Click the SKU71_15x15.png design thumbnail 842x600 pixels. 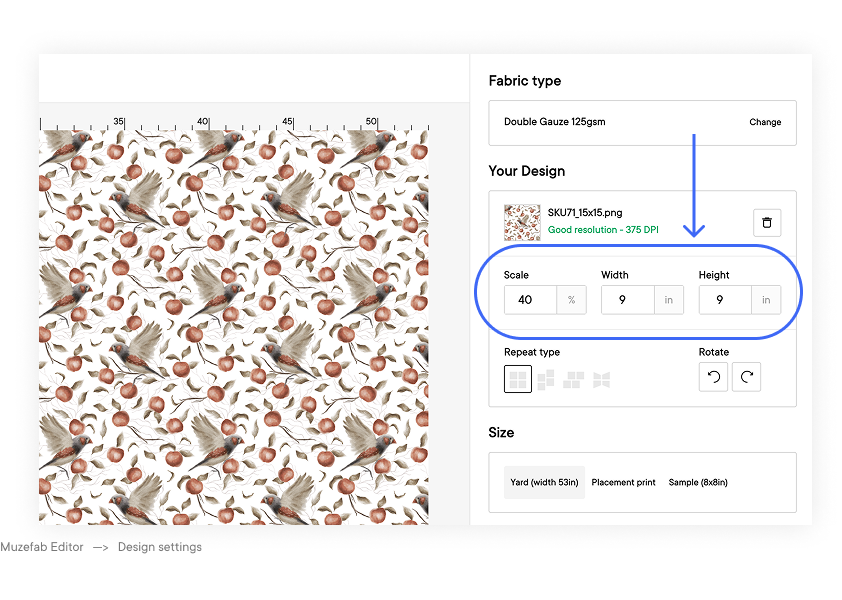pos(522,222)
